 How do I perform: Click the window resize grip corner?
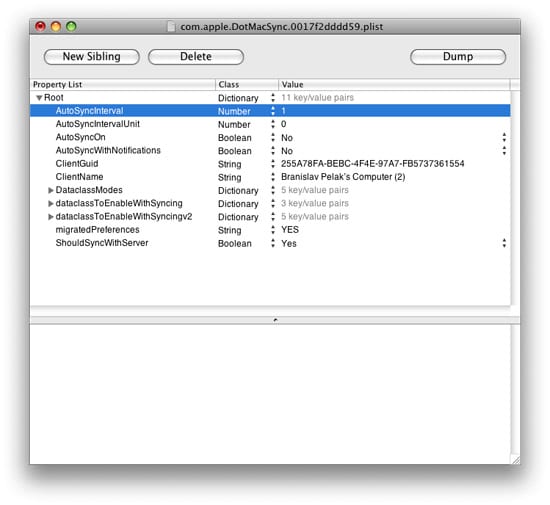(x=516, y=460)
